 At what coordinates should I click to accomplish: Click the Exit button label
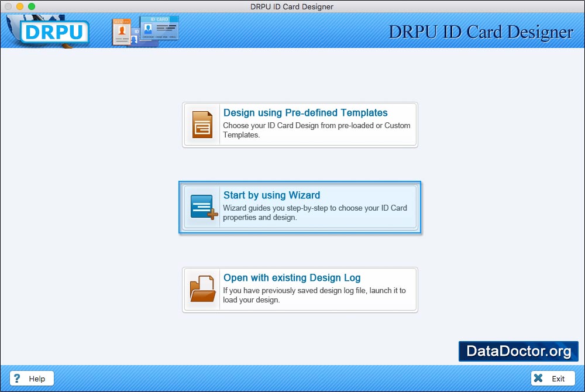pyautogui.click(x=558, y=379)
